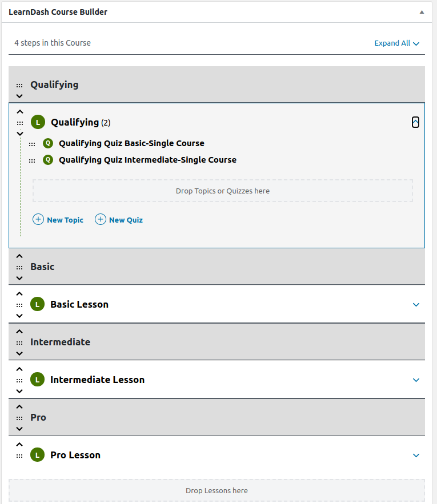Move Intermediate Lesson down with arrow
The image size is (437, 504).
click(x=19, y=391)
